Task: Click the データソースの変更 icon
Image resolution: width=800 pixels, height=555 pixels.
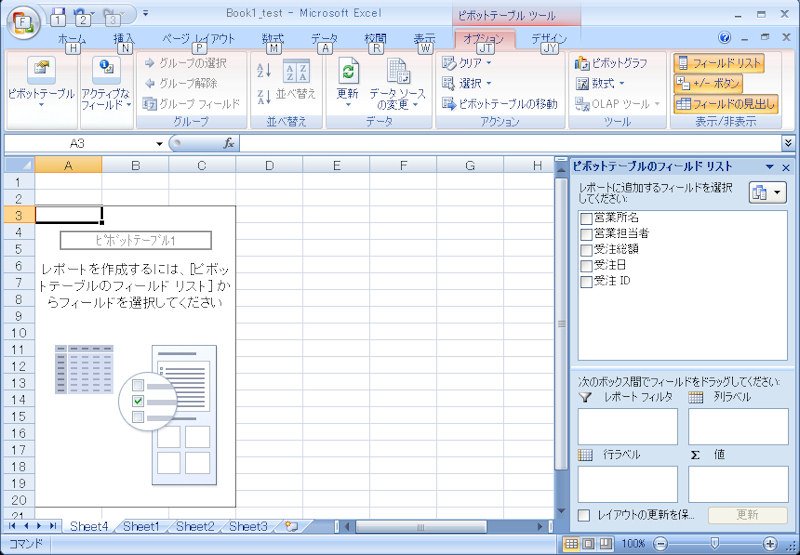Action: pyautogui.click(x=397, y=83)
